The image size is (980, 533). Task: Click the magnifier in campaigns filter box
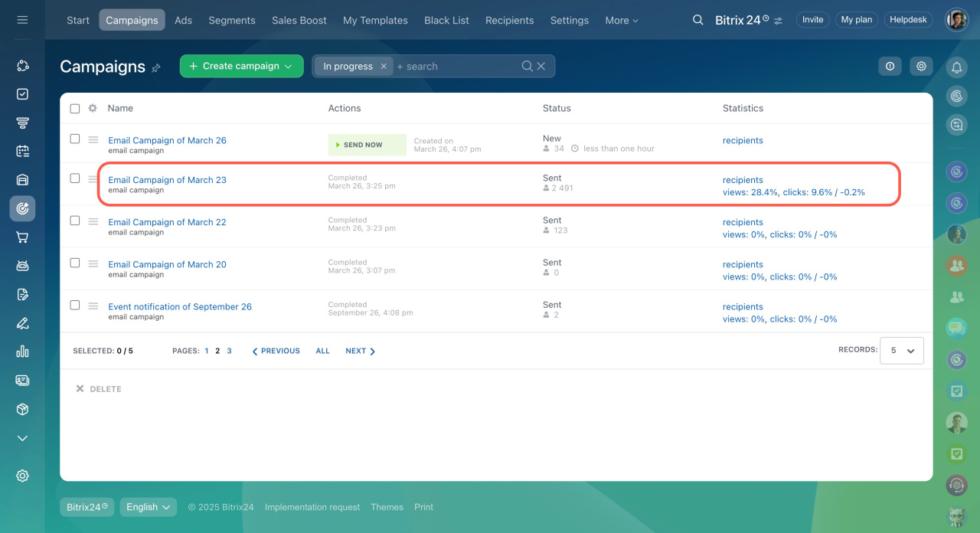[x=527, y=66]
